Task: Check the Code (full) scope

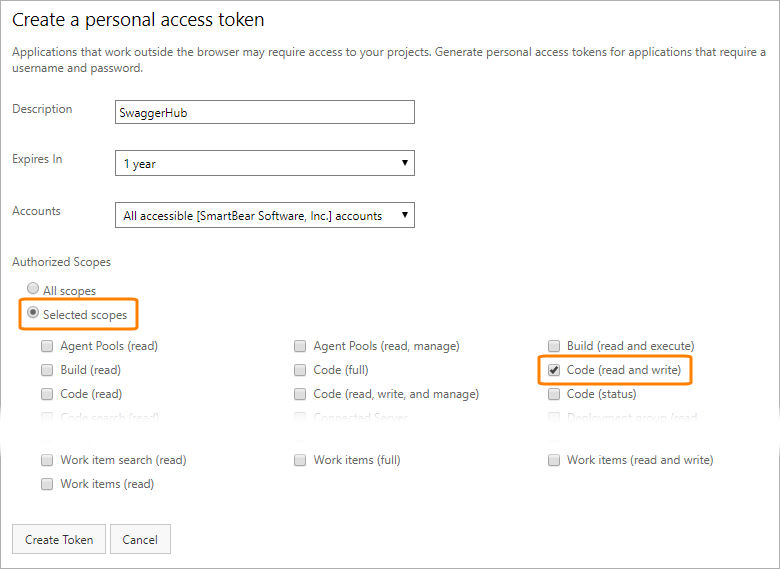Action: click(300, 370)
